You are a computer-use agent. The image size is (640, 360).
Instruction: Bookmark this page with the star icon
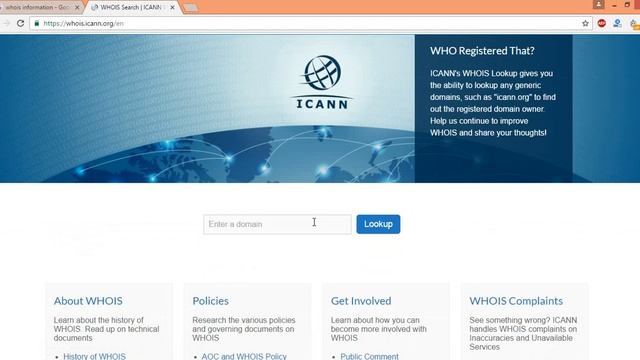(585, 23)
